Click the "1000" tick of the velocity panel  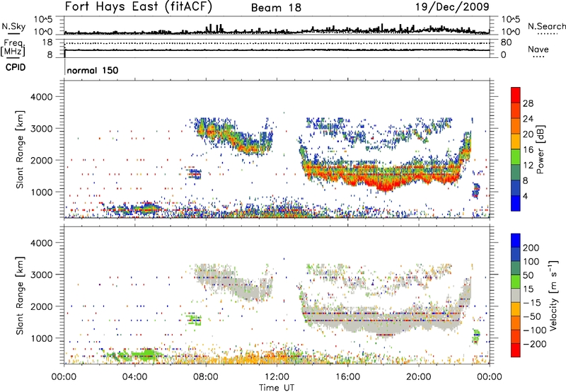(41, 338)
